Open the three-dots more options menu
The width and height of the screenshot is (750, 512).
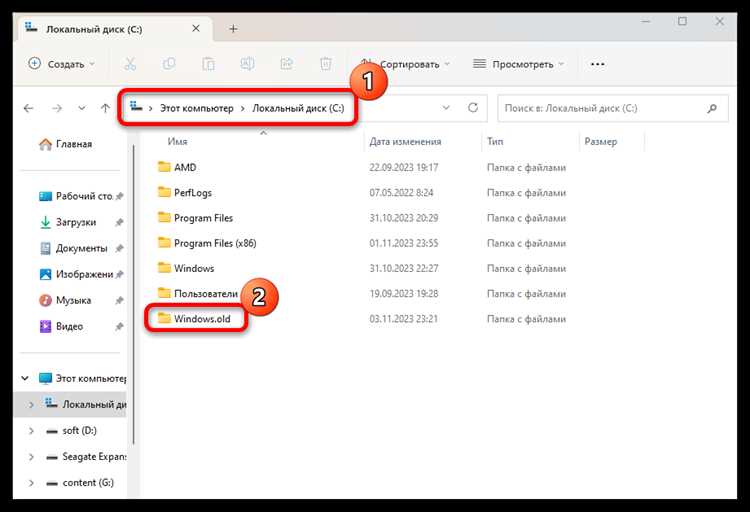(x=597, y=64)
